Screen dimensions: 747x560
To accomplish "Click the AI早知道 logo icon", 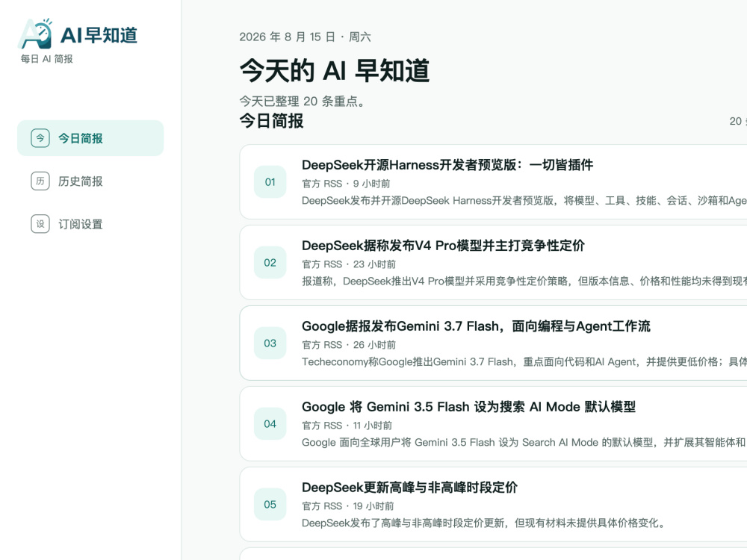I will click(35, 34).
